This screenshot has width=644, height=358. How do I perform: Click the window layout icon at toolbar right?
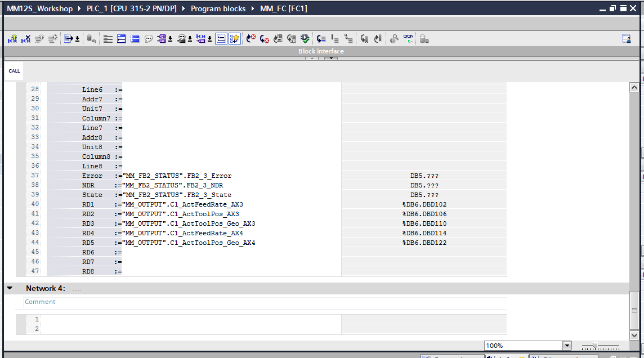tap(627, 39)
